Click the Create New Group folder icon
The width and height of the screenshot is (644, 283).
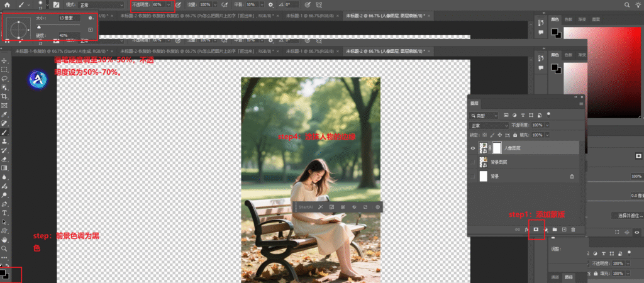coord(555,230)
